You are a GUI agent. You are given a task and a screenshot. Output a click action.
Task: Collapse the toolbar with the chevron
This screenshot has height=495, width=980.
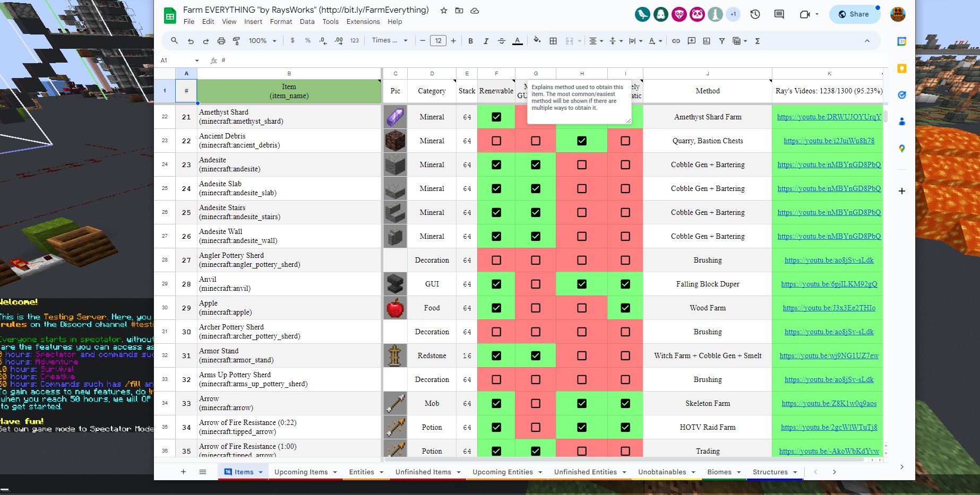tap(867, 41)
